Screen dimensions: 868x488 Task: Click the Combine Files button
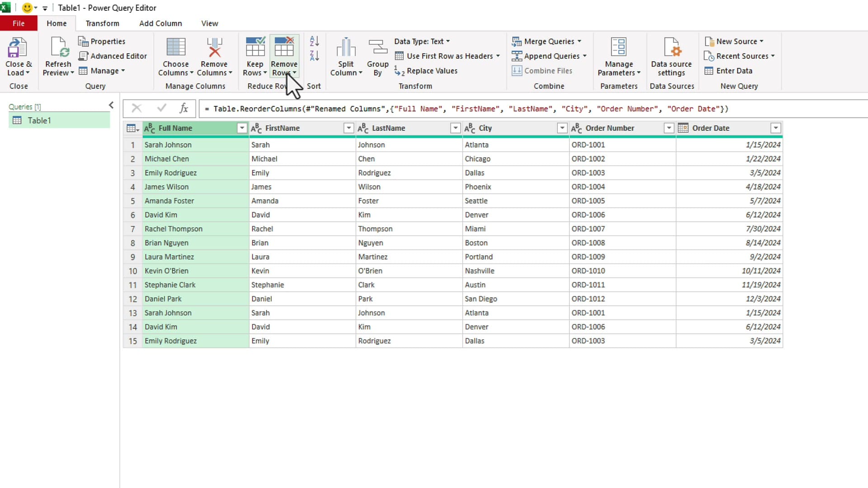click(x=542, y=71)
